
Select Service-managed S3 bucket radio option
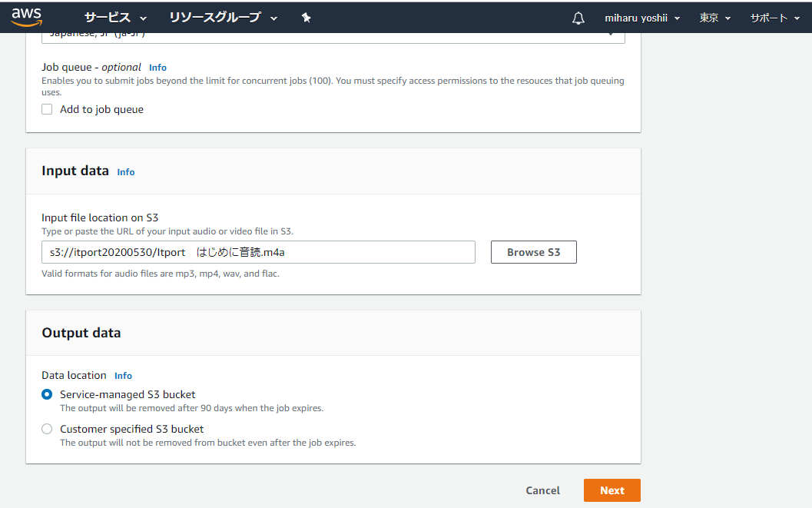[47, 394]
